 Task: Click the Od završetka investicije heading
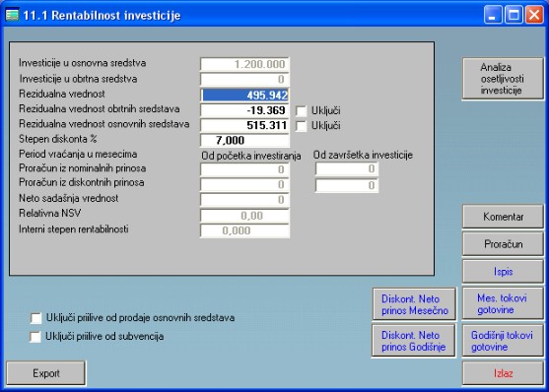coord(363,155)
